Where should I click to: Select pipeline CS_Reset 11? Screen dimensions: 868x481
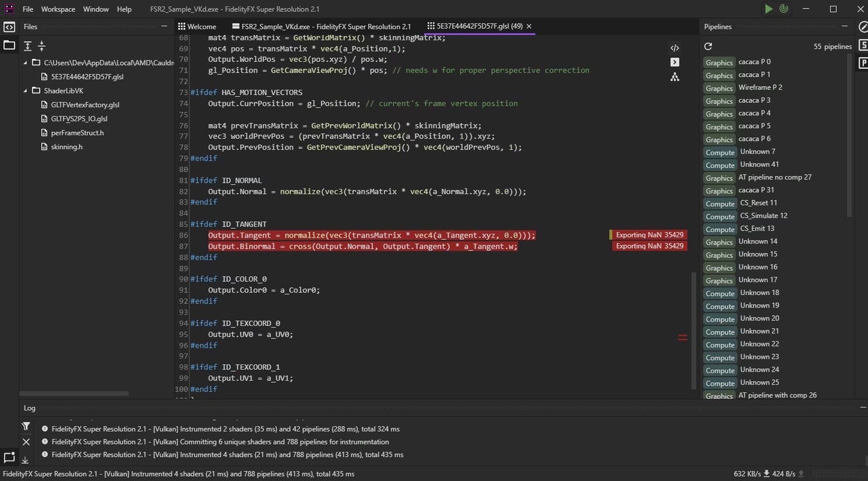pos(758,203)
